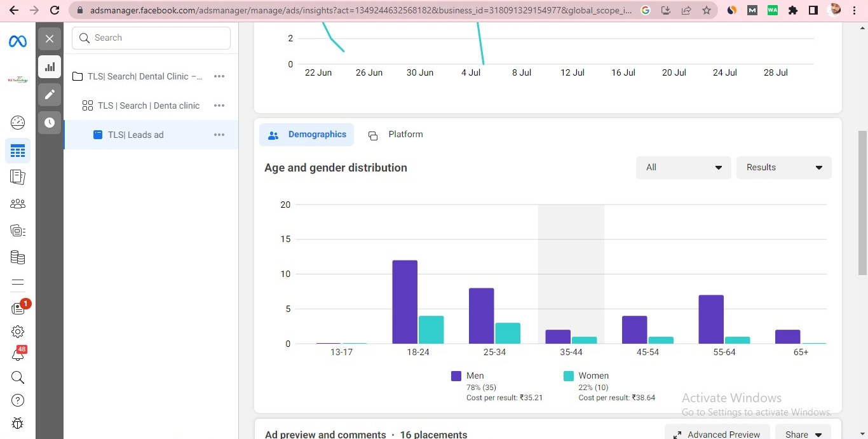This screenshot has height=439, width=868.
Task: Open the charts insights view icon
Action: (50, 67)
